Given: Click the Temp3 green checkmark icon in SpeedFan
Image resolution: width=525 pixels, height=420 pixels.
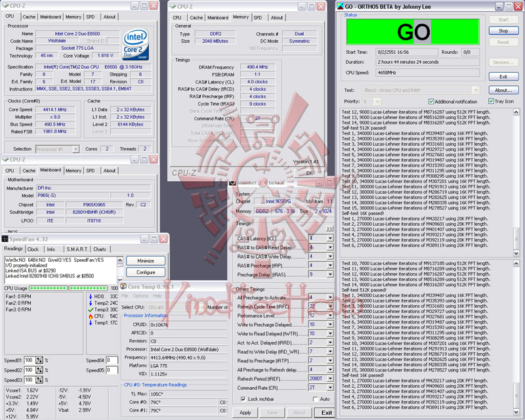Looking at the screenshot, I should coord(91,310).
